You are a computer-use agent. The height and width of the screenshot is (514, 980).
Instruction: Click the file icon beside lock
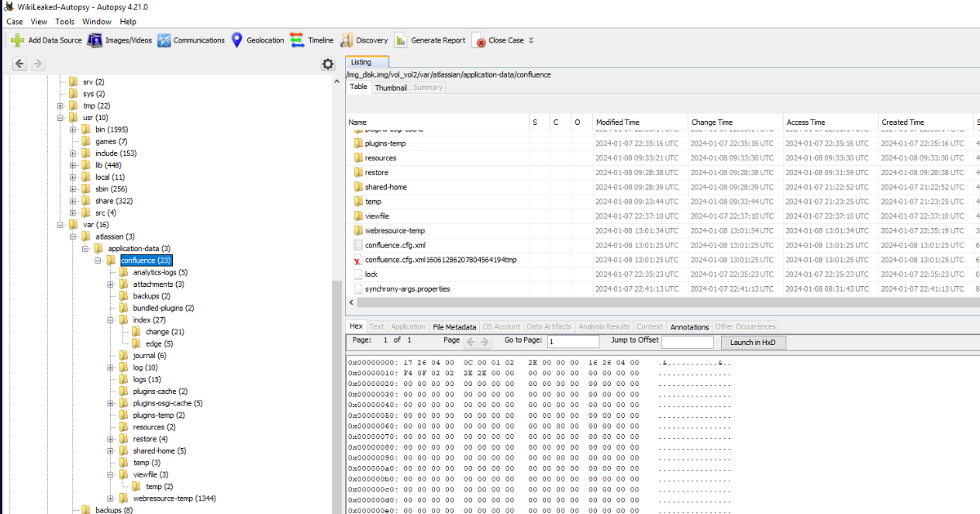tap(358, 274)
